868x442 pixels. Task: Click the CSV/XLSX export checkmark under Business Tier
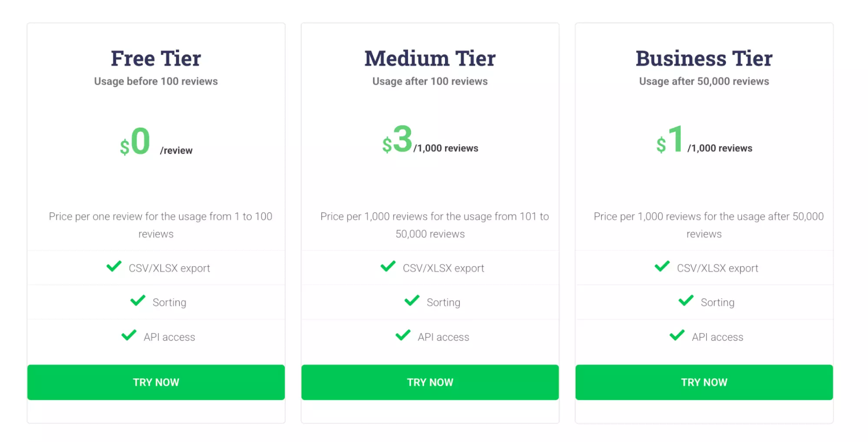(662, 267)
